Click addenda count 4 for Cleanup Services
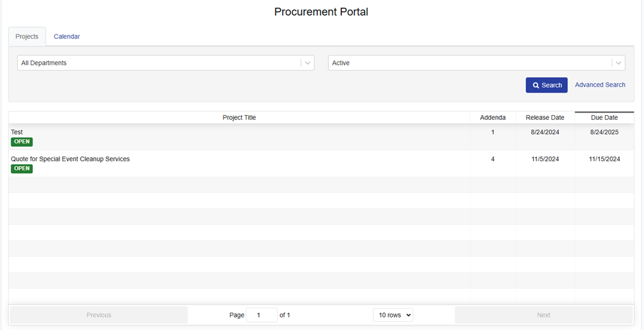 (x=493, y=159)
